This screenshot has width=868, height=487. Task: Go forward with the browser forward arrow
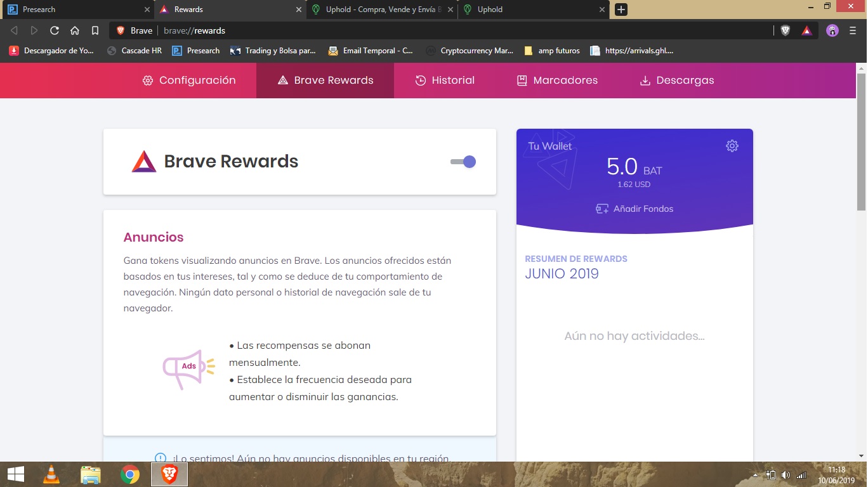pyautogui.click(x=34, y=30)
